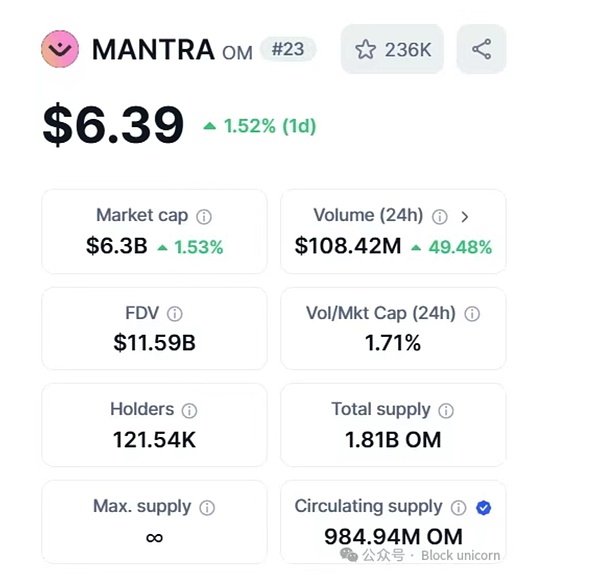Click info icon beside Volume (24h)
Image resolution: width=600 pixels, height=584 pixels.
440,216
